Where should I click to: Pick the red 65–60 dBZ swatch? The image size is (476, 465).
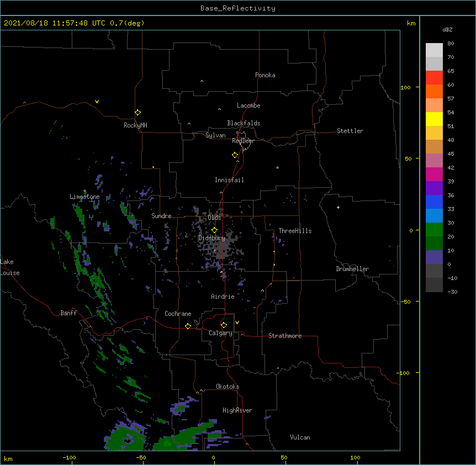(x=434, y=78)
